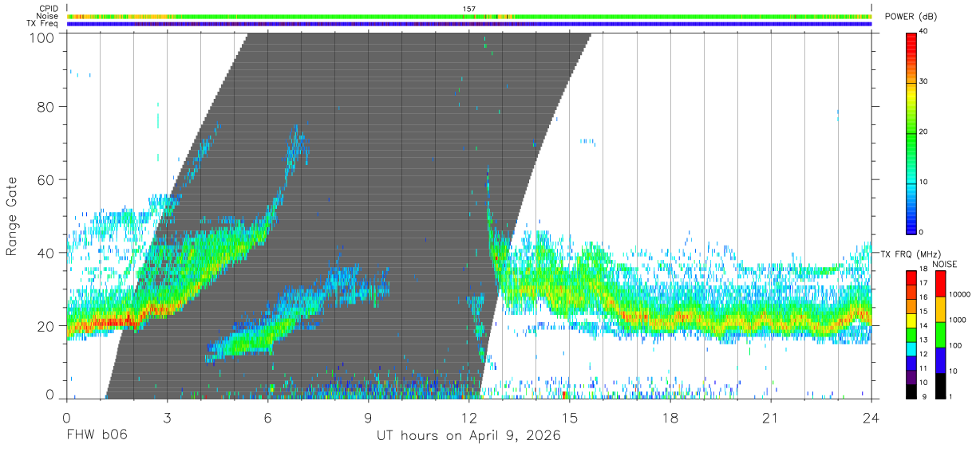Click the 3 hour tick label

167,418
